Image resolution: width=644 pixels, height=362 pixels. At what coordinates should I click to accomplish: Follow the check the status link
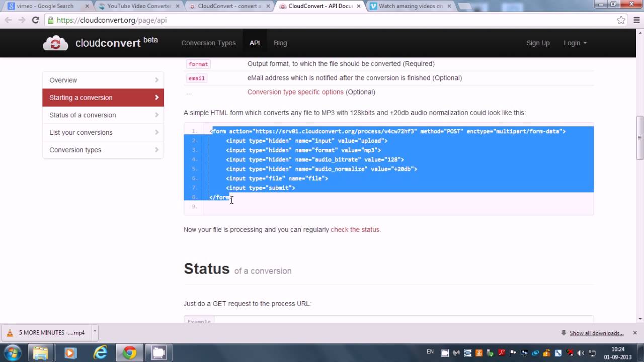coord(356,230)
